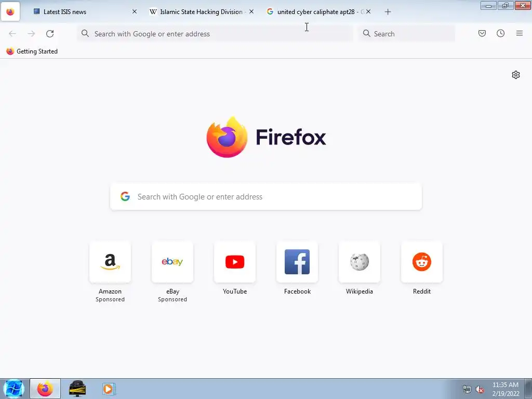Click the Forward navigation arrow
Screen dimensions: 532x399
click(31, 34)
